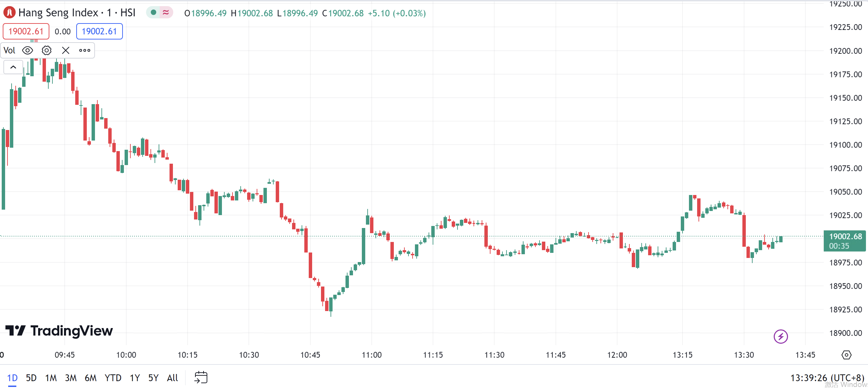Click the Hang Seng Index logo icon

click(x=9, y=13)
